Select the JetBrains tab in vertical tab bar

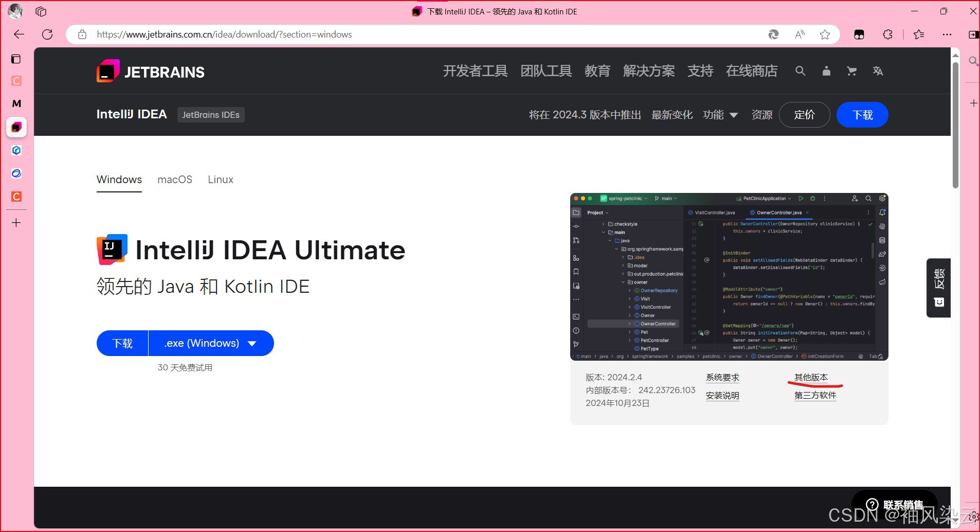coord(16,127)
